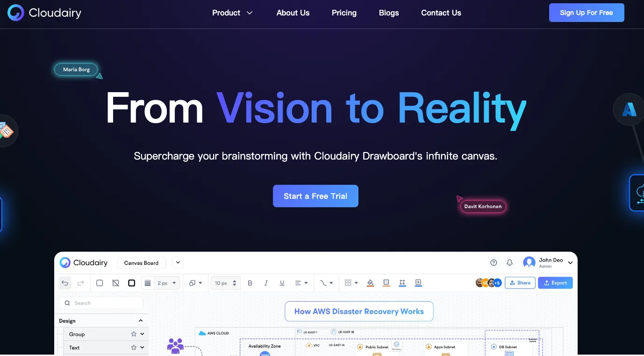
Task: Click the Maria Borg cursor tag
Action: click(x=76, y=70)
